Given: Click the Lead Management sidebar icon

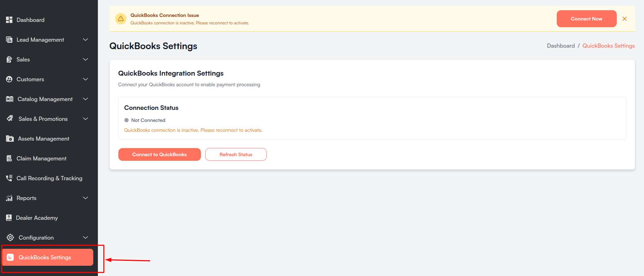Looking at the screenshot, I should [9, 40].
